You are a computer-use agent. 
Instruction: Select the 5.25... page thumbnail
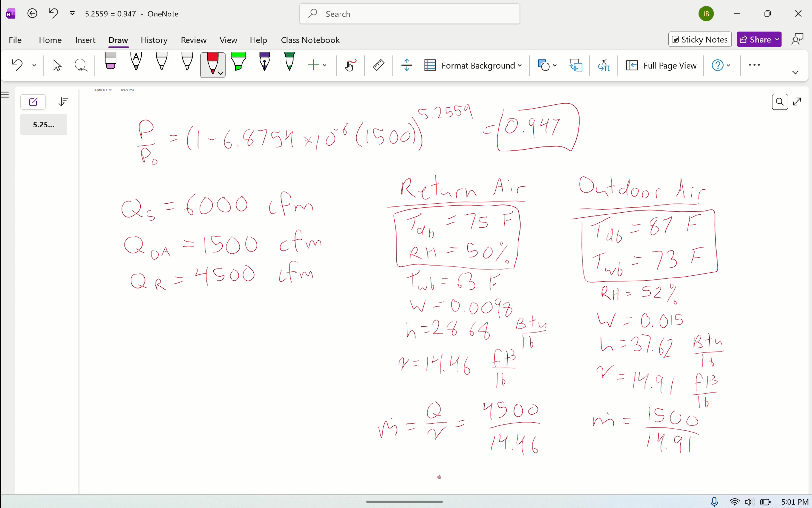[43, 124]
